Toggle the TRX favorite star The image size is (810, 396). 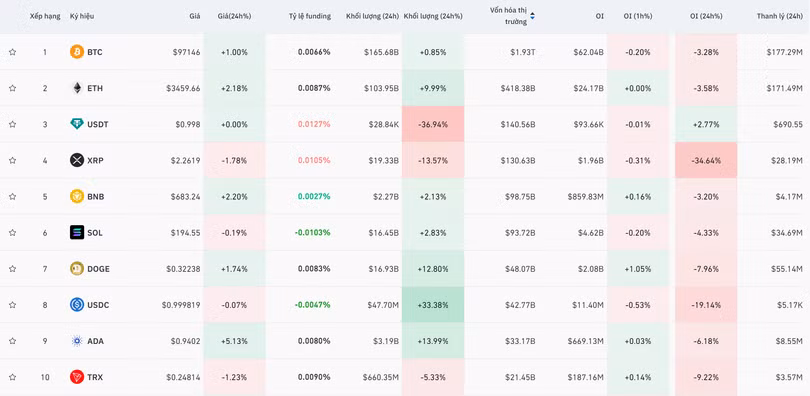click(12, 377)
